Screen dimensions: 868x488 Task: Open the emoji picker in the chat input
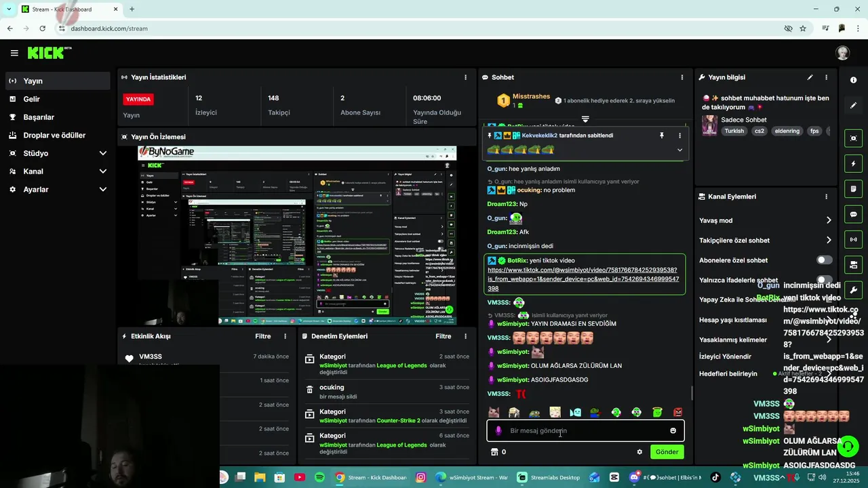tap(673, 430)
